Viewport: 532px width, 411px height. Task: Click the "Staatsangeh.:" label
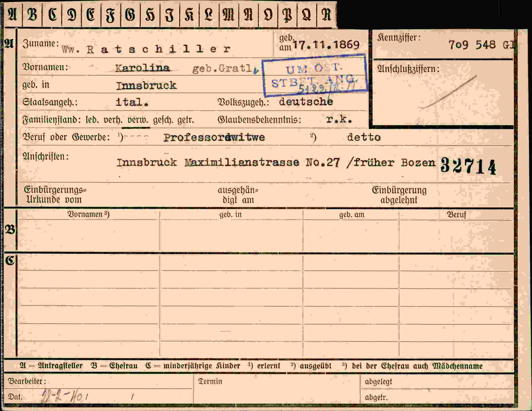coord(50,102)
